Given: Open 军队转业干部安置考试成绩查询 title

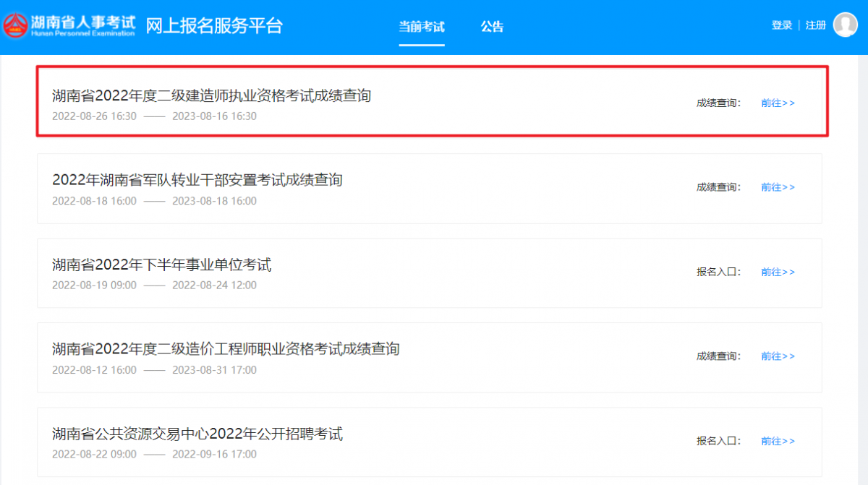Looking at the screenshot, I should pos(197,180).
